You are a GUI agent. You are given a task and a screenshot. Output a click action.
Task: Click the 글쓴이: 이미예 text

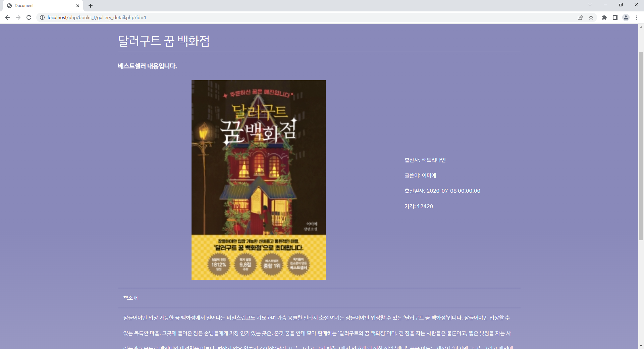420,176
